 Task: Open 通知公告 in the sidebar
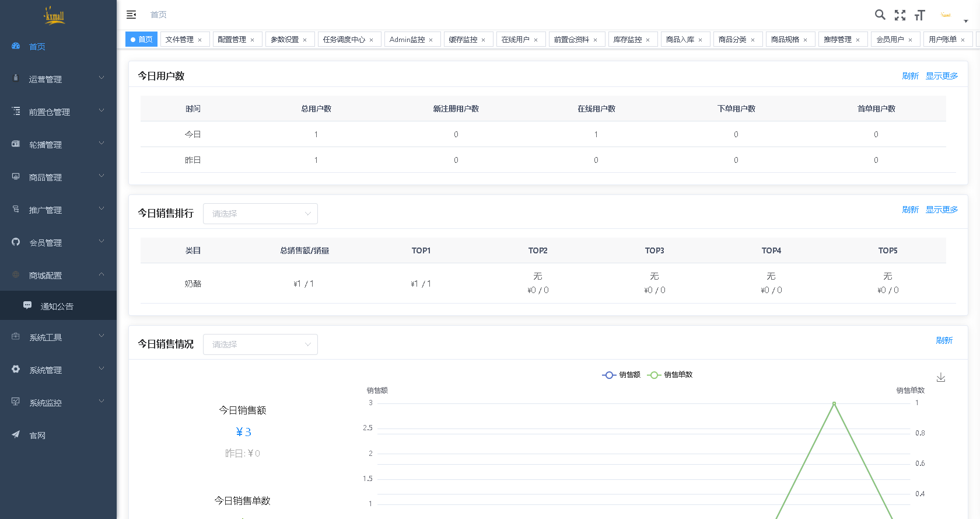pyautogui.click(x=58, y=306)
